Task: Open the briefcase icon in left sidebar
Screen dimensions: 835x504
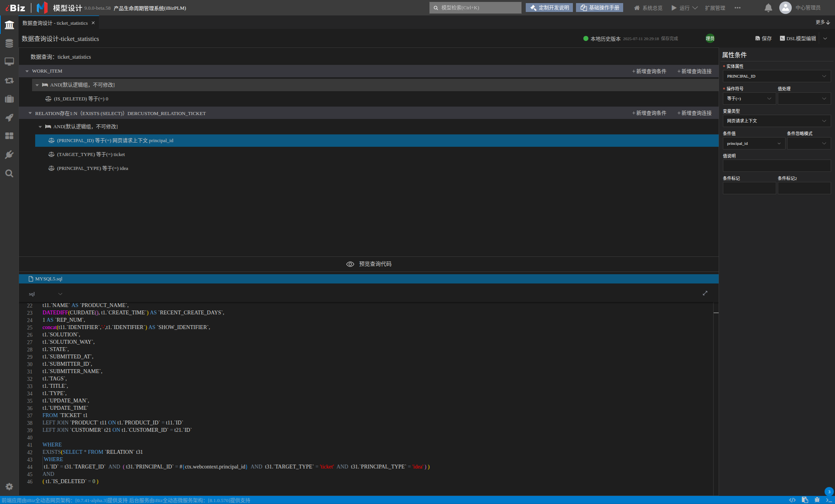Action: [9, 99]
